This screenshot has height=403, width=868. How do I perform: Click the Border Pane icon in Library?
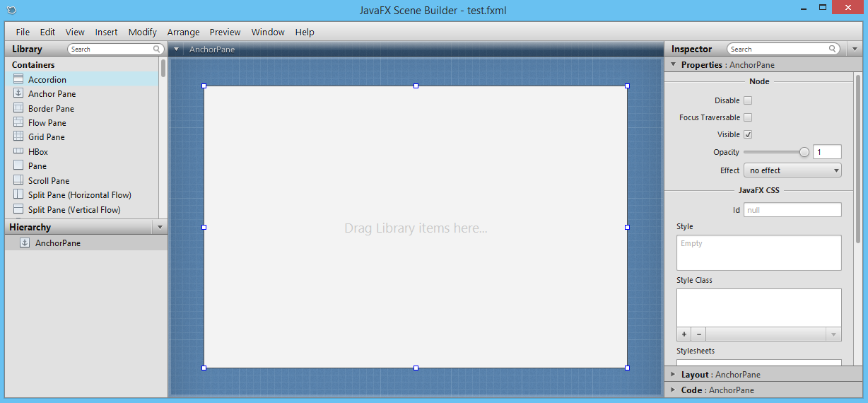pyautogui.click(x=18, y=108)
